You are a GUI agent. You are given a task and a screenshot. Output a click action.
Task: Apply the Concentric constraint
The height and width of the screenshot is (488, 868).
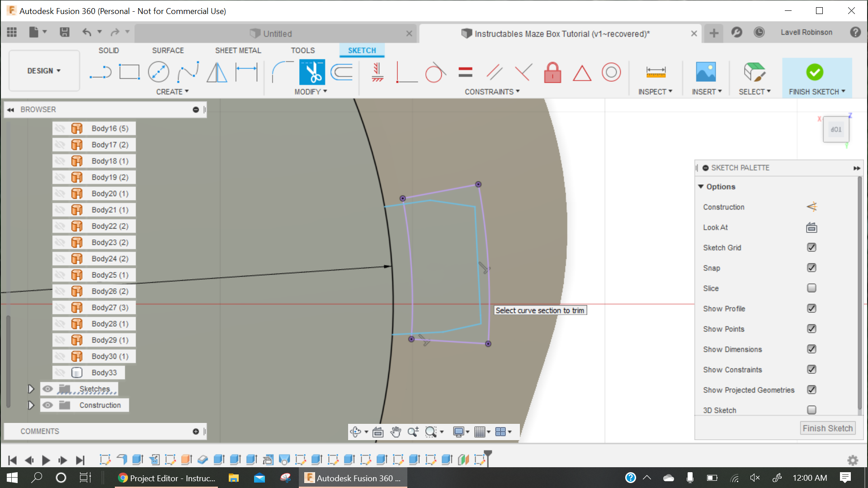[611, 72]
